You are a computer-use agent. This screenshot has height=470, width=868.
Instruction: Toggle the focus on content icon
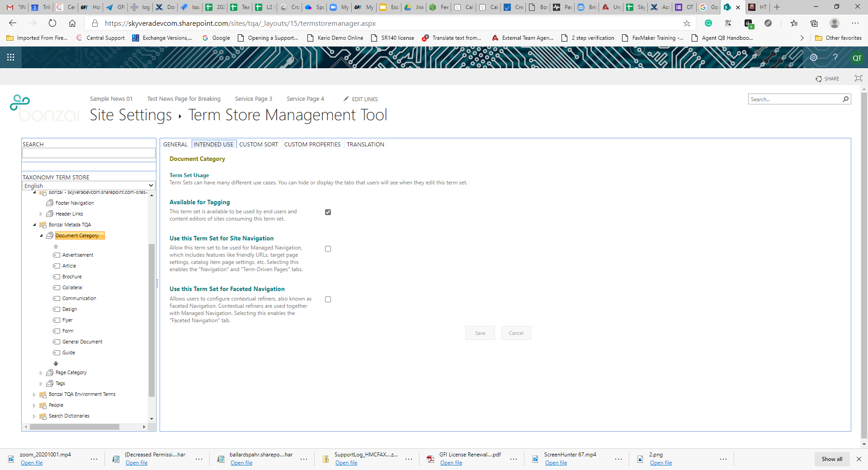click(x=858, y=78)
